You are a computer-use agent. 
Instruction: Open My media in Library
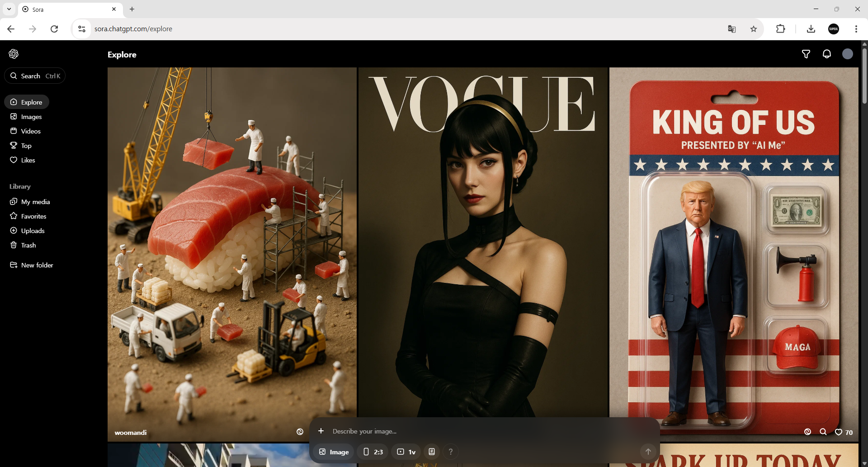(x=30, y=202)
